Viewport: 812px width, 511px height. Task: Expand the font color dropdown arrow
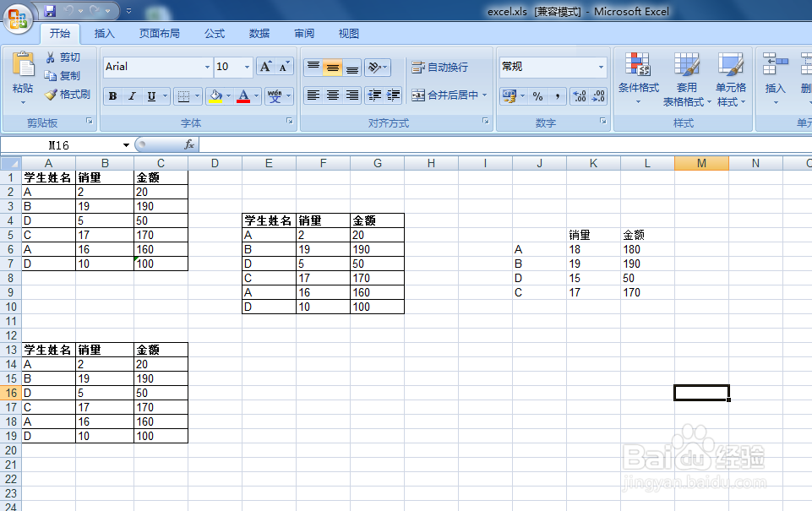pyautogui.click(x=256, y=95)
